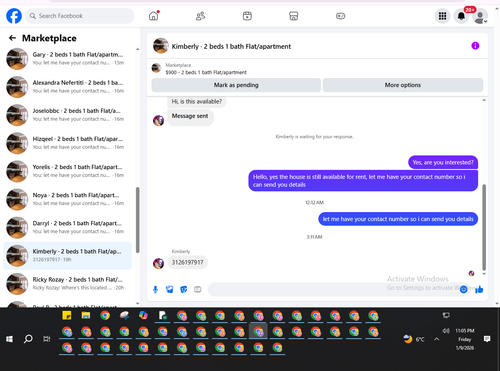Click the Mark as pending button

click(x=236, y=85)
